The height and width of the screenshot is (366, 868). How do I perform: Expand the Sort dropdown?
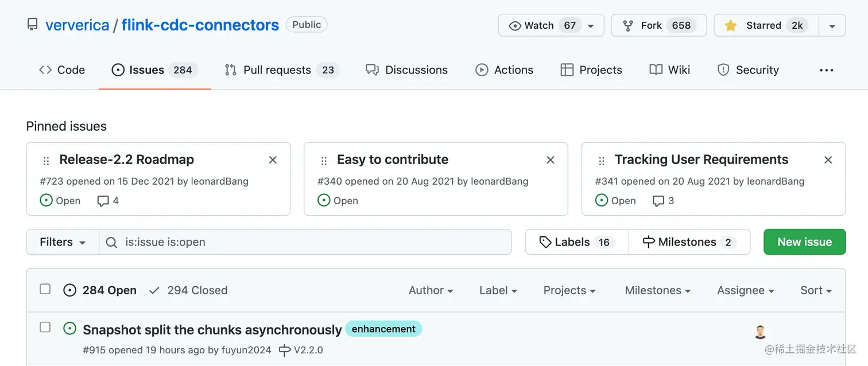(816, 290)
